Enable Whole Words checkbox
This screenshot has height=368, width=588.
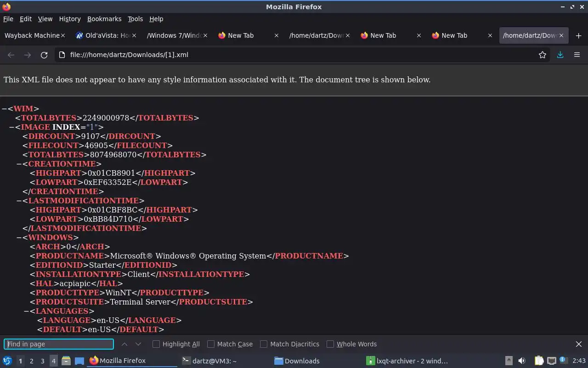click(330, 344)
